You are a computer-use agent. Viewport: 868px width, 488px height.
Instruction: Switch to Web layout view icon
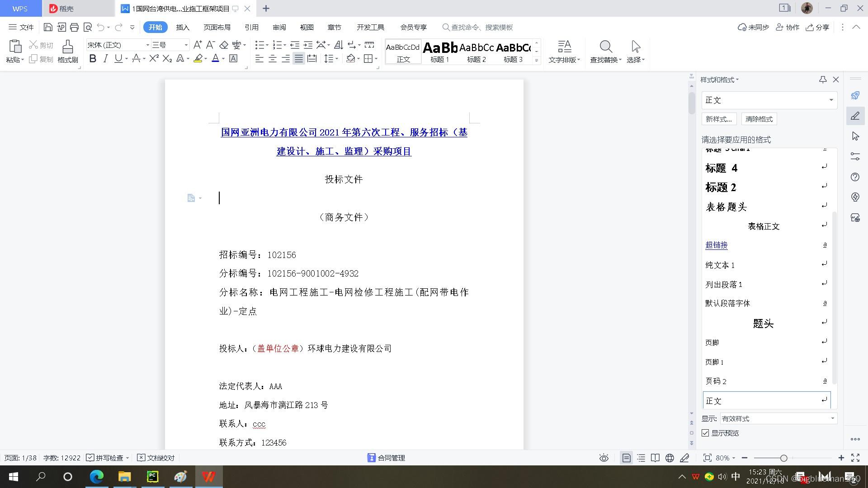click(x=670, y=458)
